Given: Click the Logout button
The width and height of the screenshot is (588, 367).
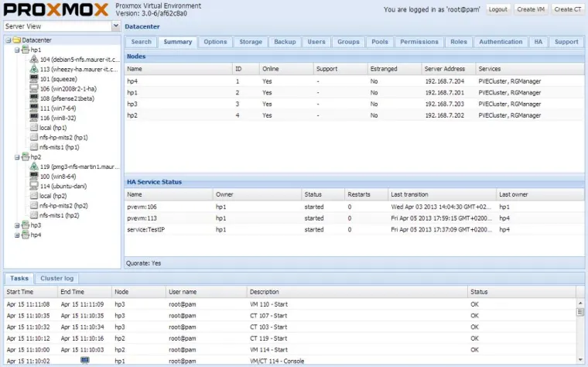Looking at the screenshot, I should click(x=497, y=9).
